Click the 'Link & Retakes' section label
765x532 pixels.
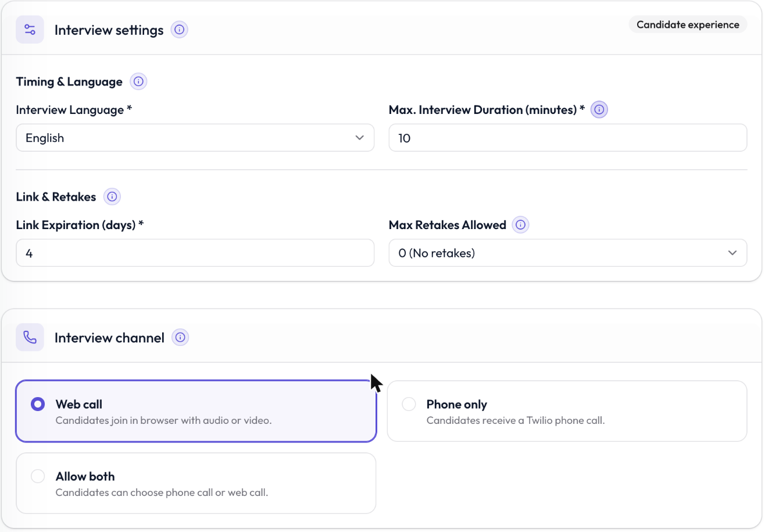tap(56, 197)
